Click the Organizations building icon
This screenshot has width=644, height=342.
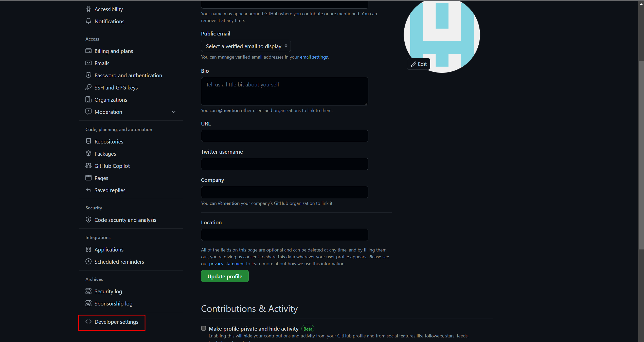[88, 100]
